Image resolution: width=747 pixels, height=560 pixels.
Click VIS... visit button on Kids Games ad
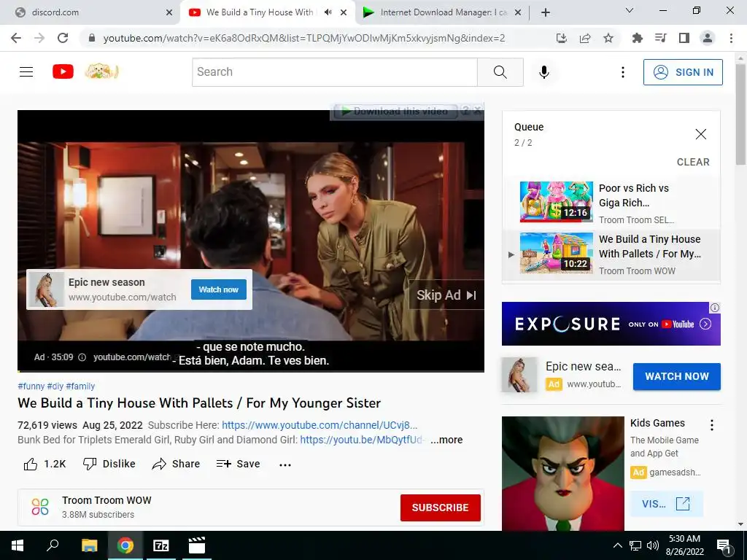pos(666,504)
